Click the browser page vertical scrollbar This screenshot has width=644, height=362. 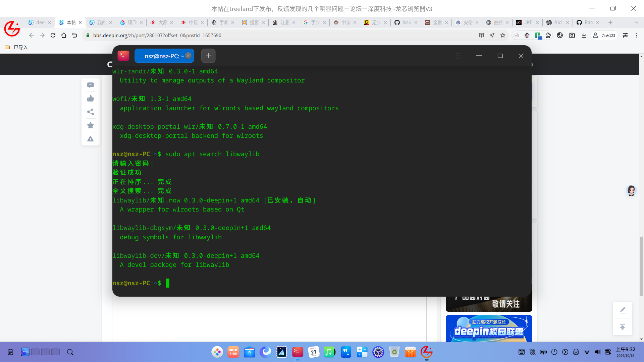pos(641,266)
